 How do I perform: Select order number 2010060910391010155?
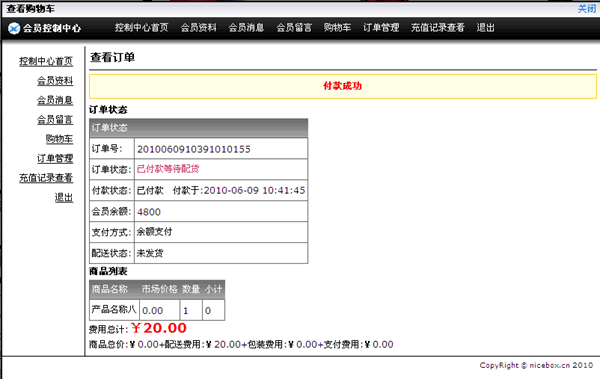tap(194, 149)
